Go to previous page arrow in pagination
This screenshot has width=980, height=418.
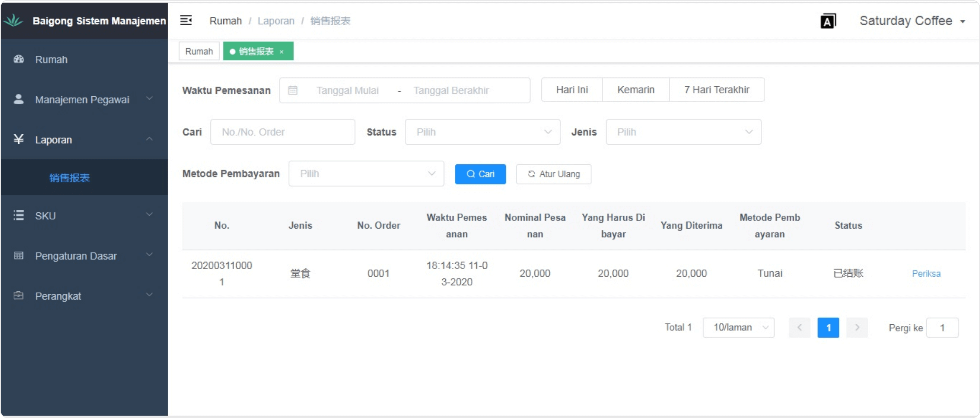799,328
